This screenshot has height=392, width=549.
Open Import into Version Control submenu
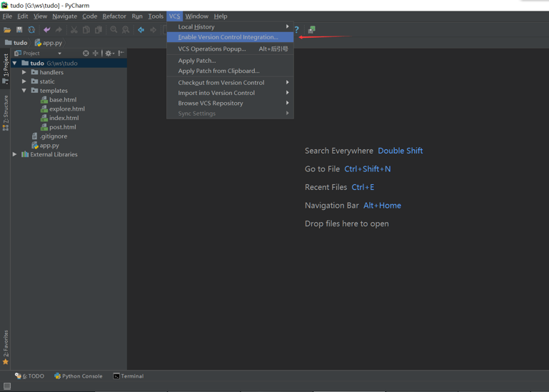click(230, 93)
